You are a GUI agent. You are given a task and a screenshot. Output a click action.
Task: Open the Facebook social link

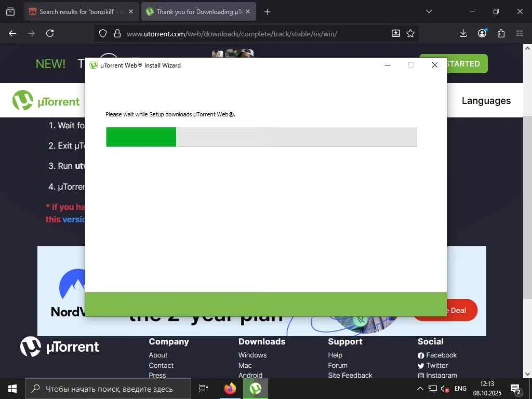coord(437,355)
